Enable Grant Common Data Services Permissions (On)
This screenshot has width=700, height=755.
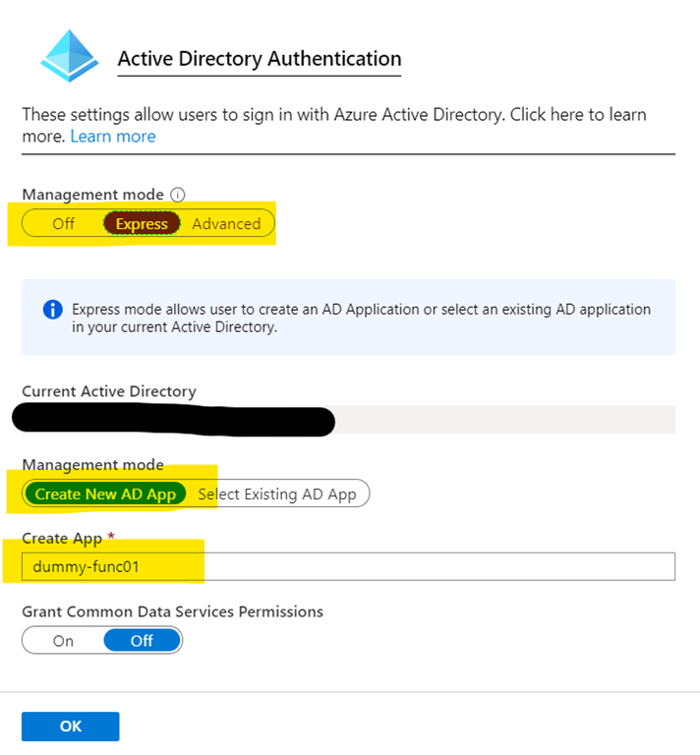[x=63, y=641]
